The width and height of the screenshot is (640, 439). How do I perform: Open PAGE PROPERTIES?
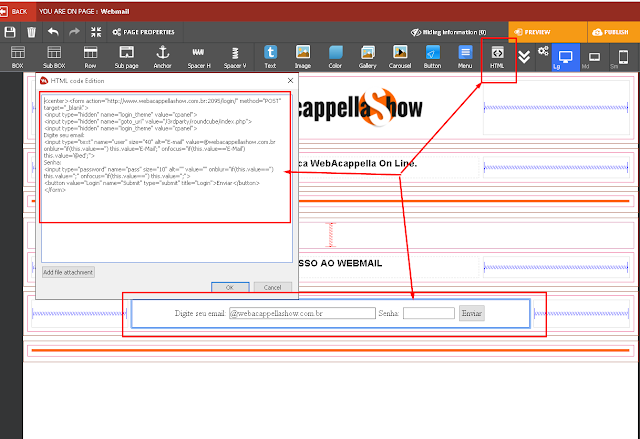click(x=144, y=32)
